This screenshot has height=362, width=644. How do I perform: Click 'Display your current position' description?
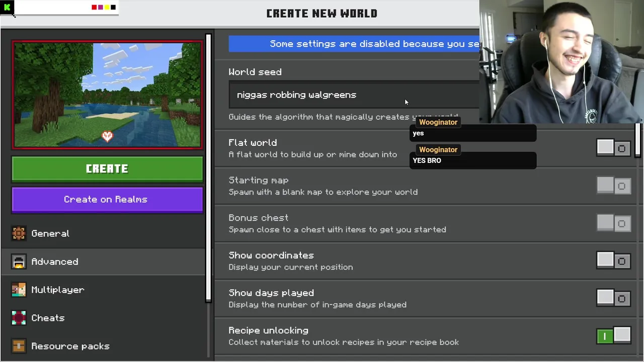(291, 267)
